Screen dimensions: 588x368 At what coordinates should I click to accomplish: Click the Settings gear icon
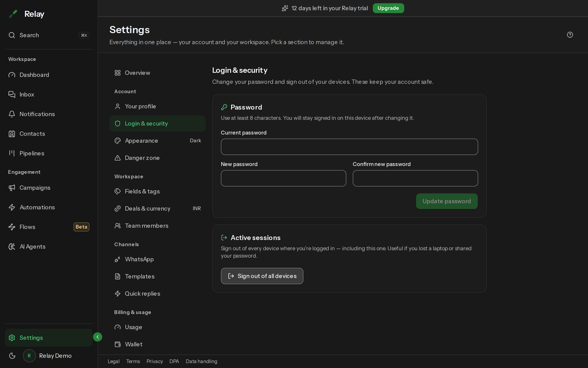(x=12, y=338)
